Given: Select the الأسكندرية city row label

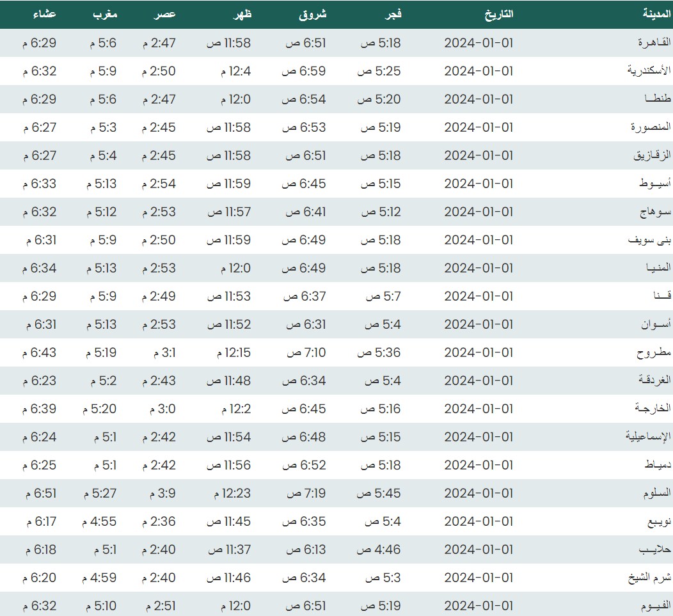Looking at the screenshot, I should (x=649, y=71).
